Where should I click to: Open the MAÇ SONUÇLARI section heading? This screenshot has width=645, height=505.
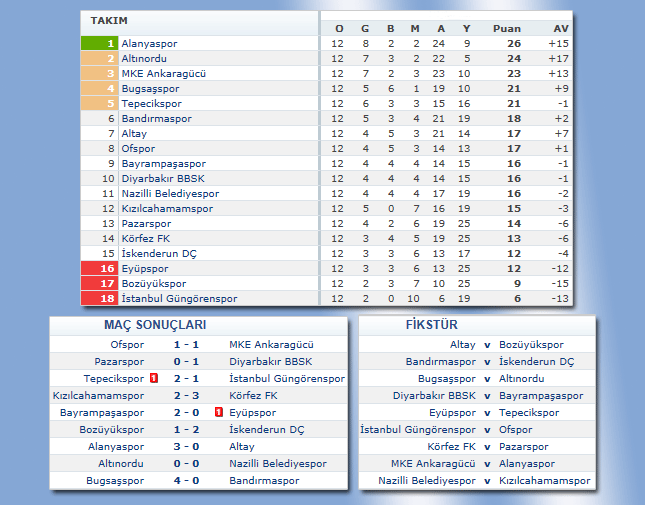[155, 325]
